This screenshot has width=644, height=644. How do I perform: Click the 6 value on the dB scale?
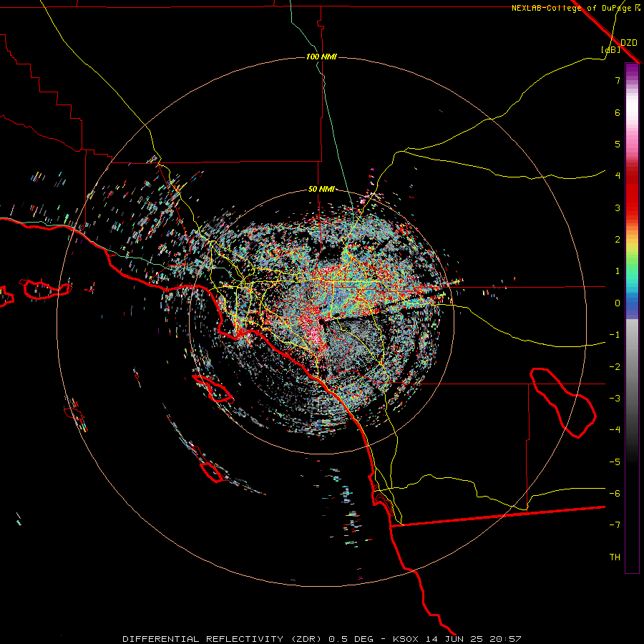[x=618, y=112]
